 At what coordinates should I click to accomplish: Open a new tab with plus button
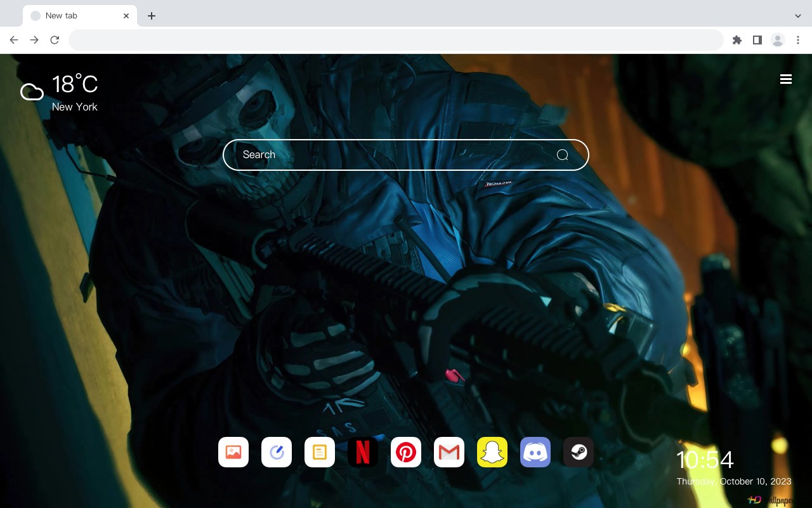pyautogui.click(x=151, y=16)
